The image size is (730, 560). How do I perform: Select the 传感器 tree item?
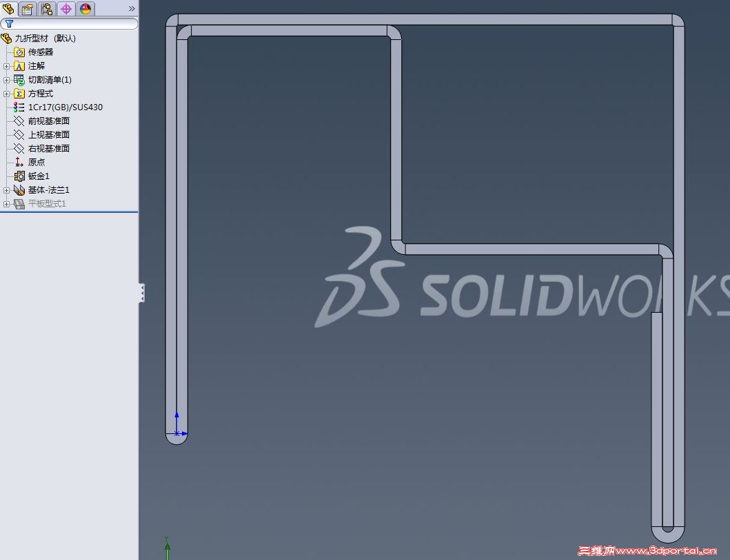click(x=41, y=52)
